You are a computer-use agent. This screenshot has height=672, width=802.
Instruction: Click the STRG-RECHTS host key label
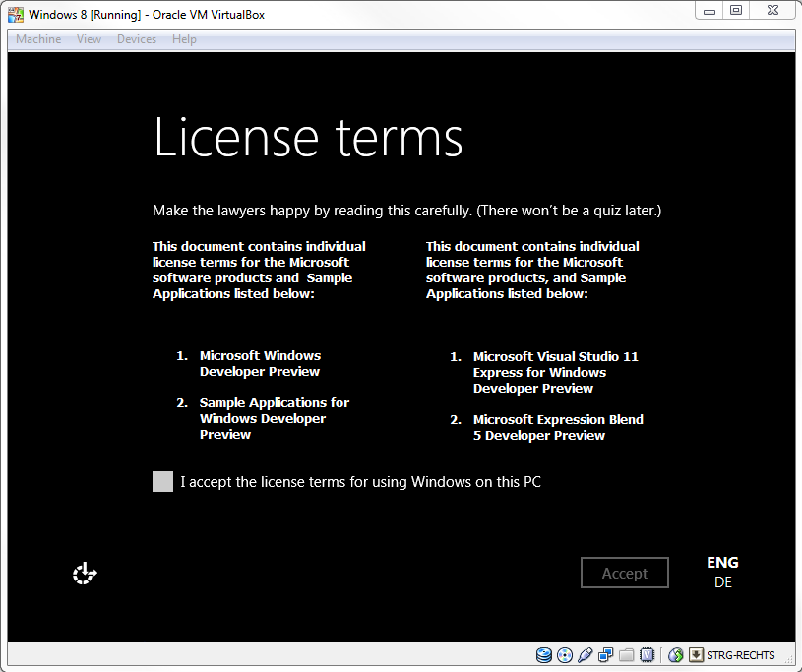coord(742,655)
